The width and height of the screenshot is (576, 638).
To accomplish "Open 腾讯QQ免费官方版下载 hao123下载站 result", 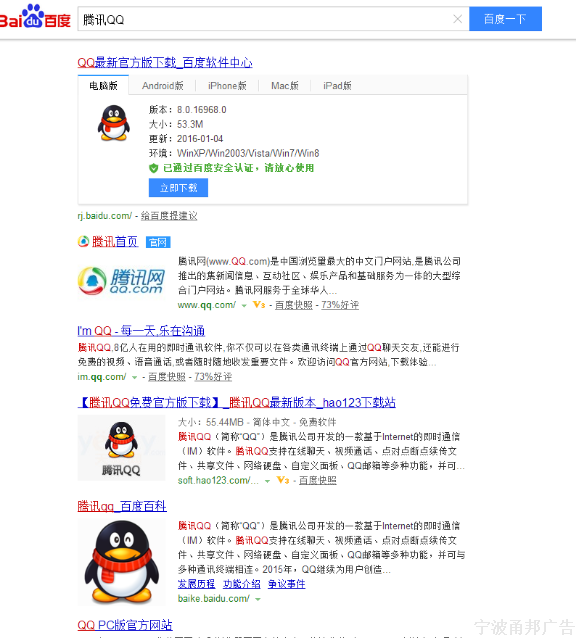I will (236, 402).
